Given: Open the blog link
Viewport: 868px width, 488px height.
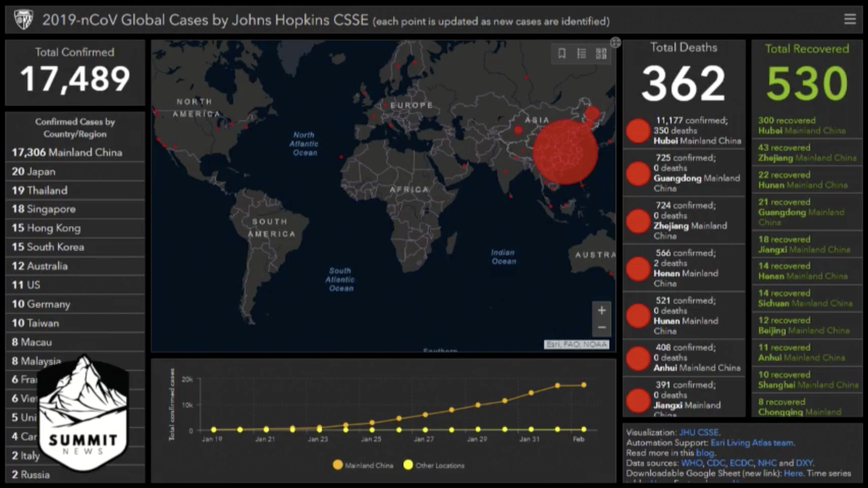Looking at the screenshot, I should (x=705, y=453).
